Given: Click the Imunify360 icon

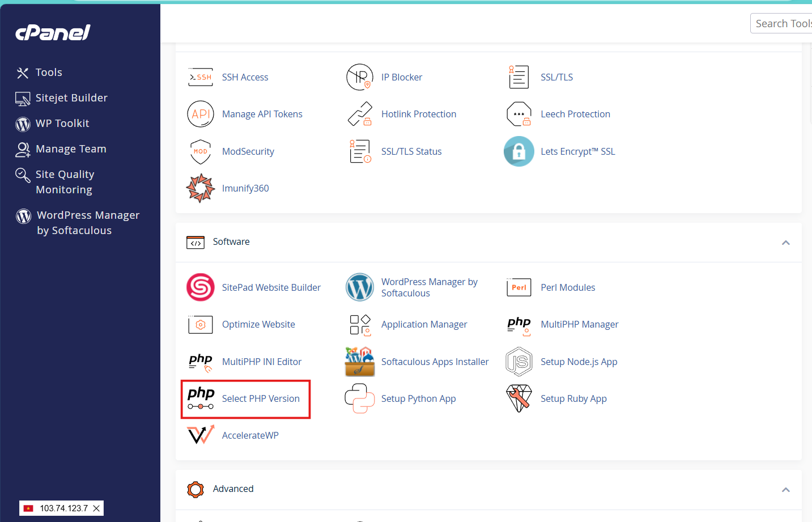Looking at the screenshot, I should tap(201, 188).
